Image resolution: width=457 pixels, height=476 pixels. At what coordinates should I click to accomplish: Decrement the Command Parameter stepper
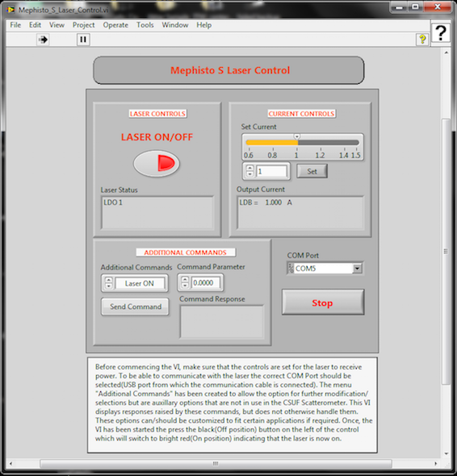[x=185, y=286]
